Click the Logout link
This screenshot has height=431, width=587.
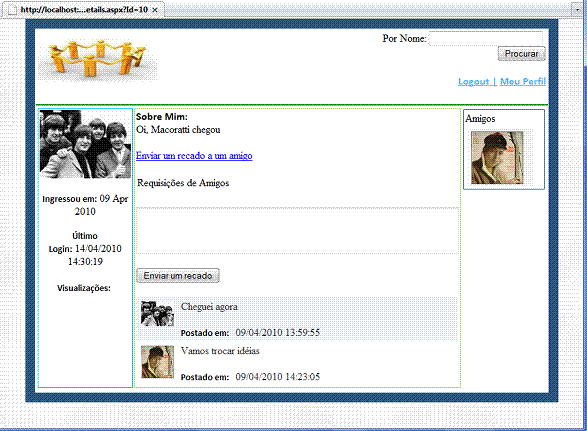474,81
